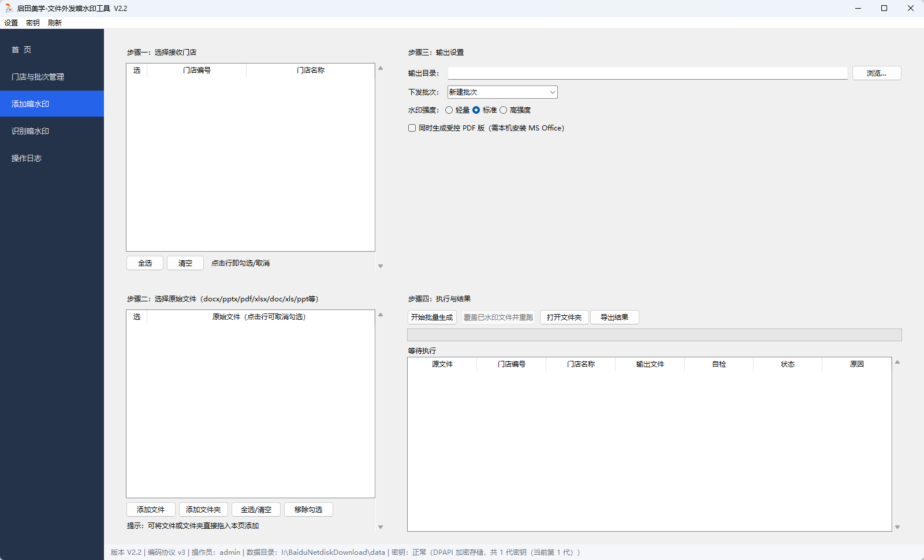924x560 pixels.
Task: Start generation with 开始批量生成
Action: (x=432, y=318)
